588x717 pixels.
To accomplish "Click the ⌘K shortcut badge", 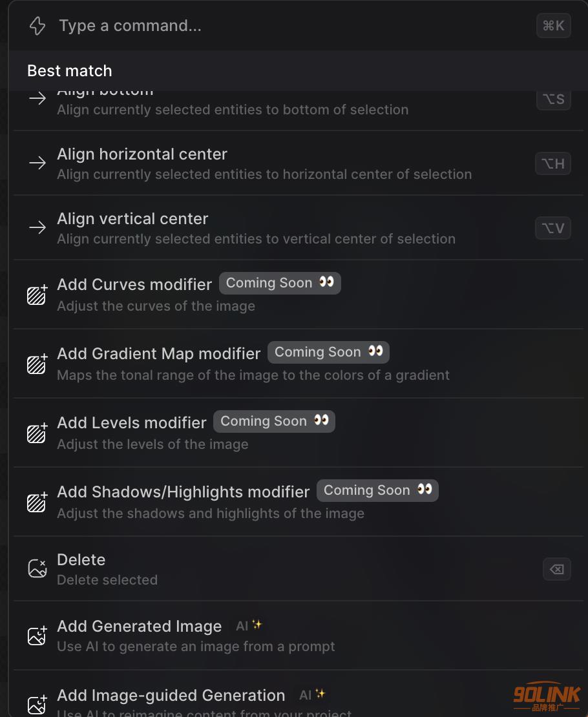I will click(x=553, y=26).
